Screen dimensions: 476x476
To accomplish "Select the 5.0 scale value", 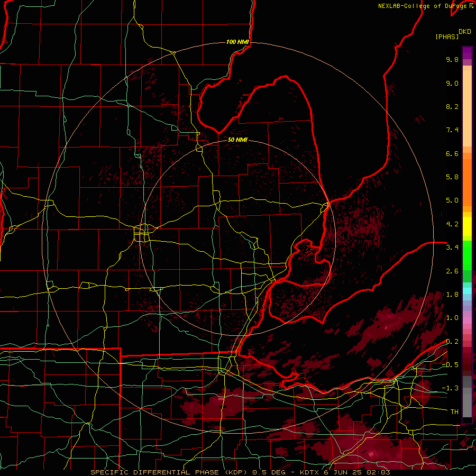I will click(x=452, y=200).
